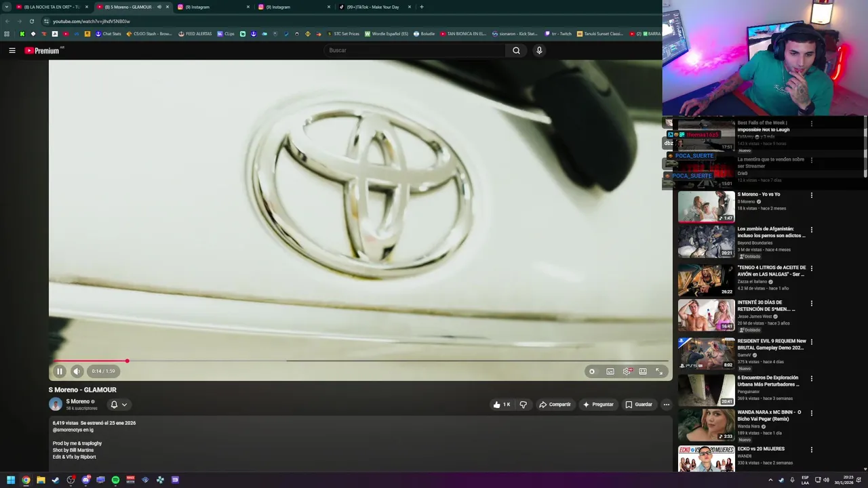Open the Chat Stats bookmark
Viewport: 868px width, 488px height.
(108, 34)
